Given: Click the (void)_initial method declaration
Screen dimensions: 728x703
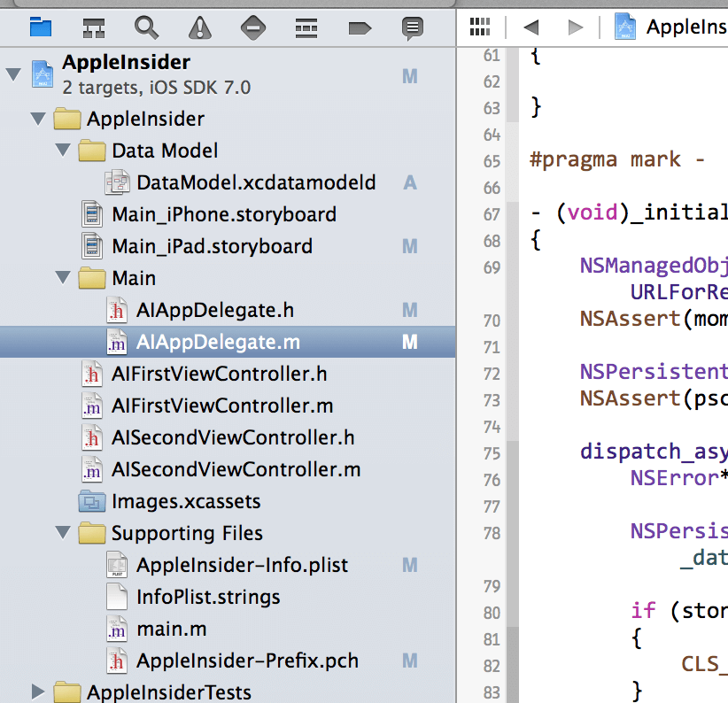Looking at the screenshot, I should [629, 212].
